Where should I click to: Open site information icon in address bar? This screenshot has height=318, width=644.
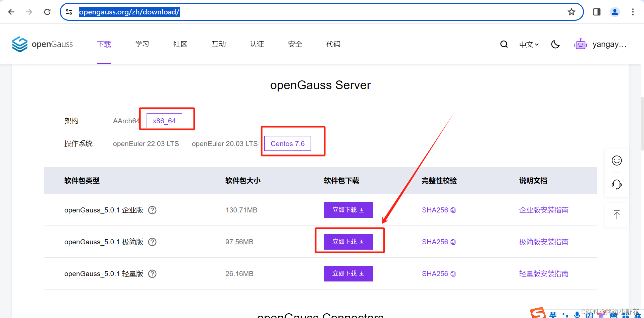coord(69,12)
